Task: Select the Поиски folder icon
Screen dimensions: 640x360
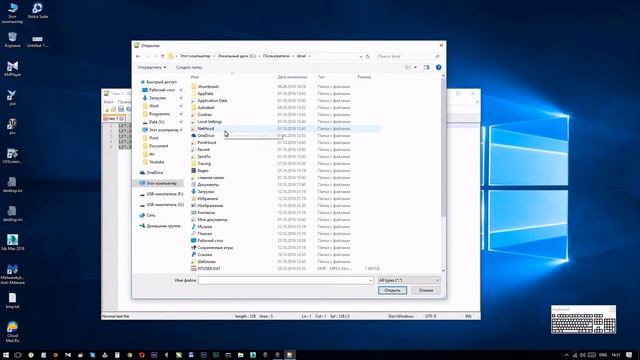Action: click(194, 233)
